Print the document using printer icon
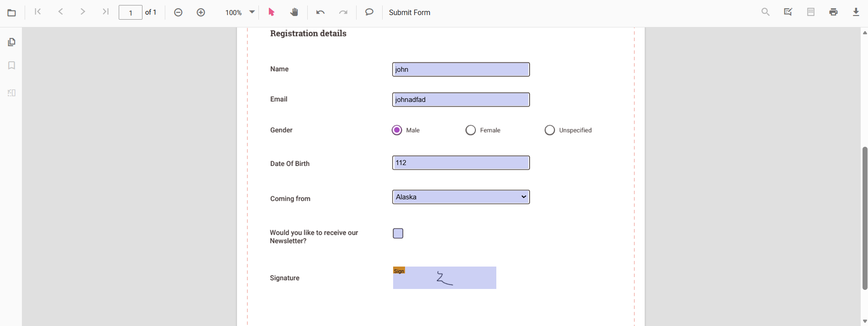This screenshot has height=326, width=868. click(834, 12)
